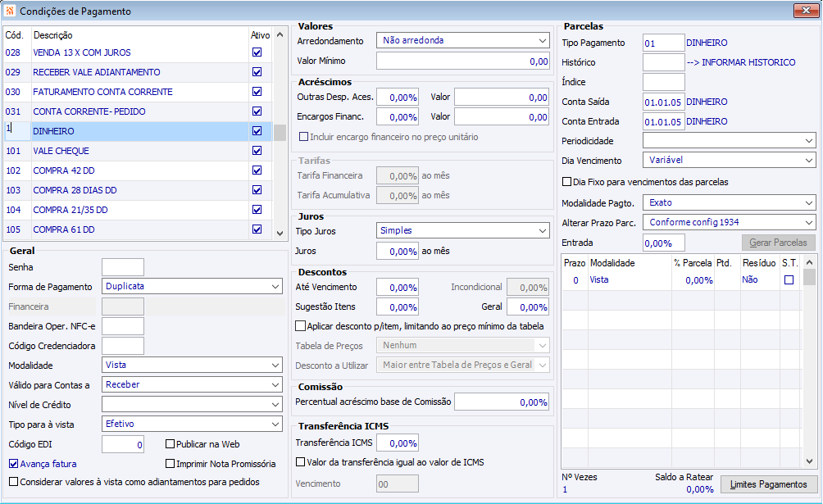Click the Limites Pagamentos button
This screenshot has width=823, height=504.
[x=769, y=484]
